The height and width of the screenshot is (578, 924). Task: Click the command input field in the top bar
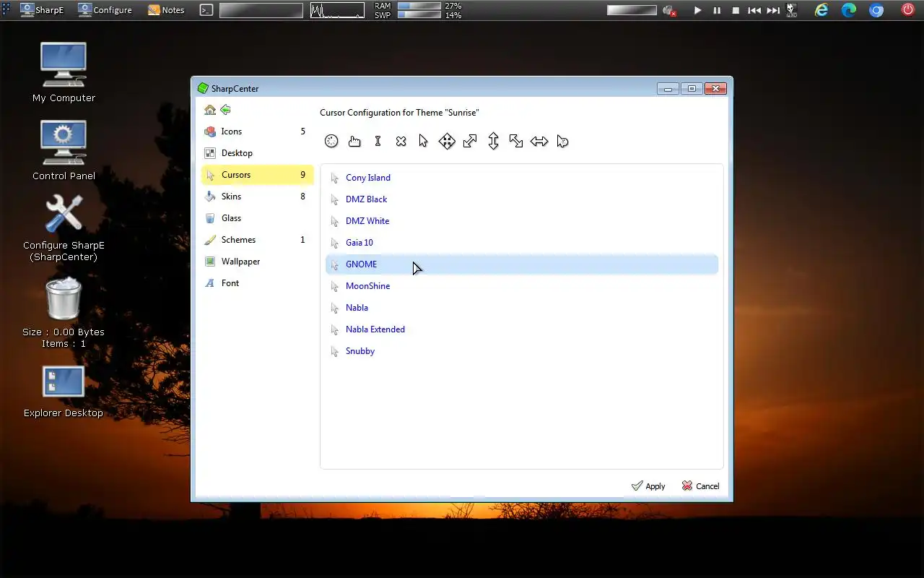[261, 10]
